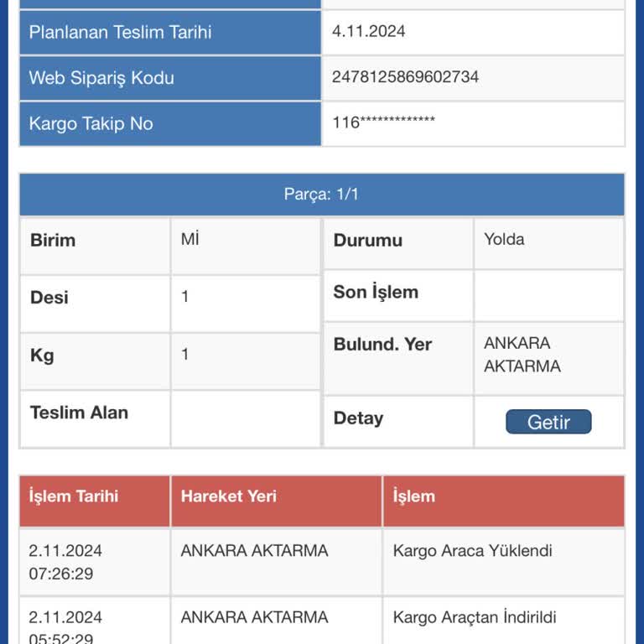The image size is (644, 644).
Task: Click the ANKARA AKTARMA location in Bulund. Yer
Action: pyautogui.click(x=522, y=355)
